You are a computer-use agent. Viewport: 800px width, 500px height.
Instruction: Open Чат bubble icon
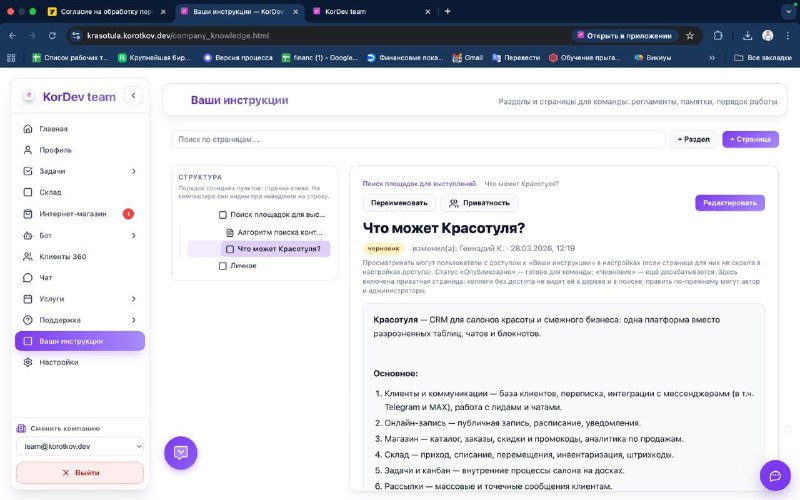(28, 278)
